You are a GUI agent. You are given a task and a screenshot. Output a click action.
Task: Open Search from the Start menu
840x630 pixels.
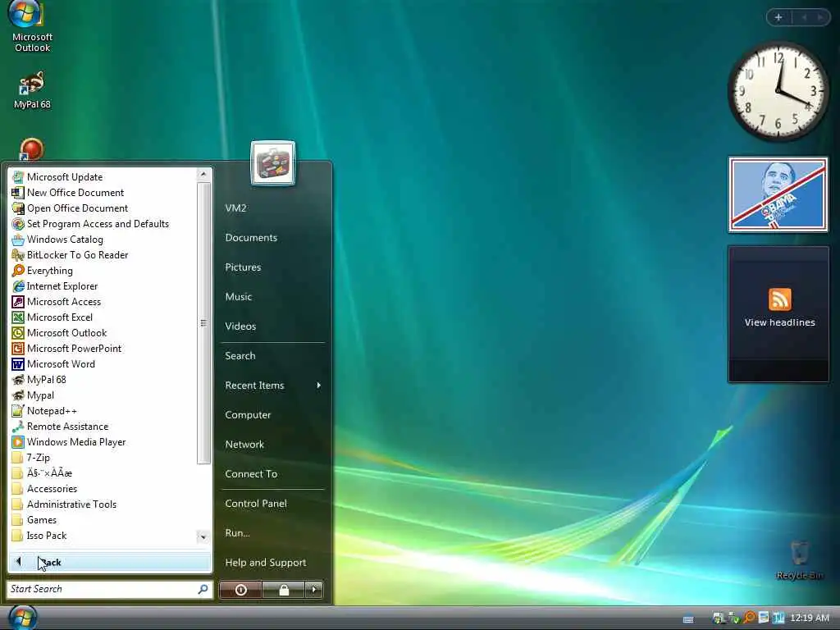pos(272,356)
